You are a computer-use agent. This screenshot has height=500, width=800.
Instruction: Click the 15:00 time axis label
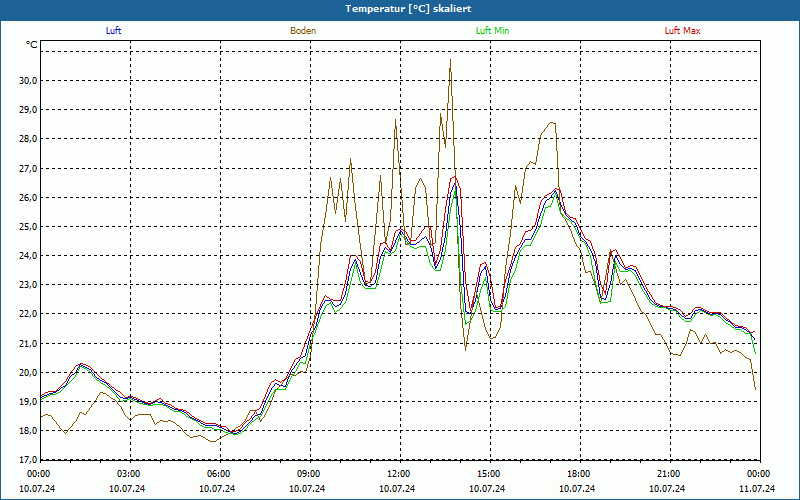click(490, 474)
